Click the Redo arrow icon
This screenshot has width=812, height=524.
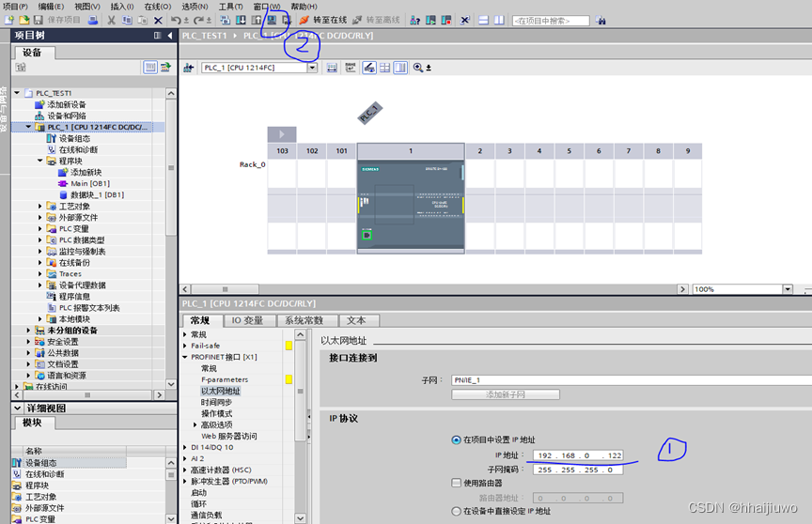(x=197, y=20)
